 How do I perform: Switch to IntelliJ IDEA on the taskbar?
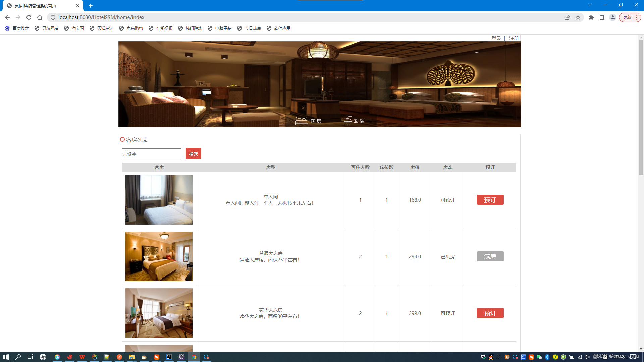pos(169,357)
